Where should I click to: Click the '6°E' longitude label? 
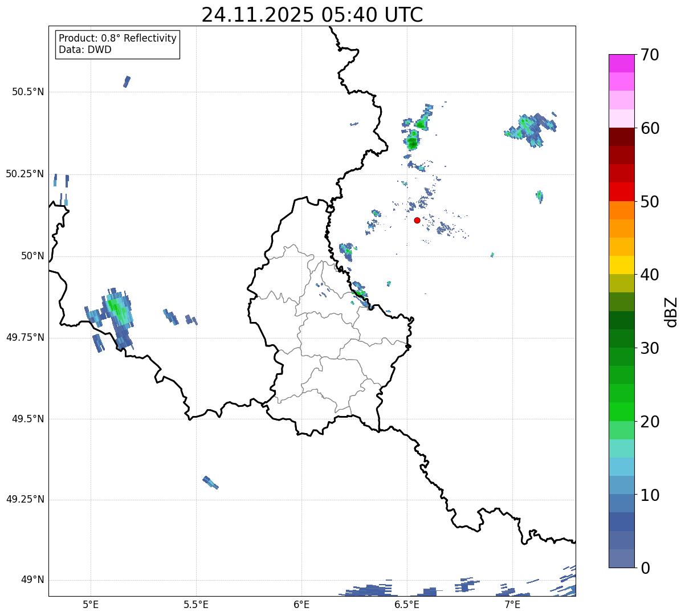point(301,604)
